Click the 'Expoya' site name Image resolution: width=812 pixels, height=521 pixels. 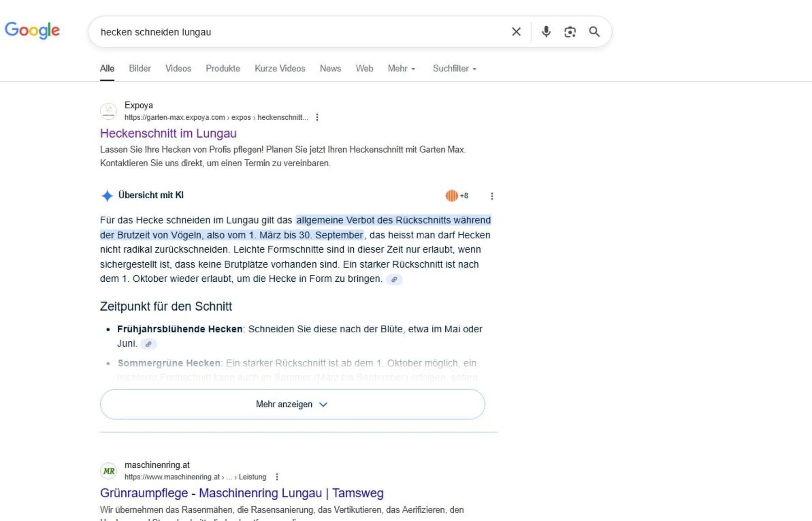click(x=138, y=105)
